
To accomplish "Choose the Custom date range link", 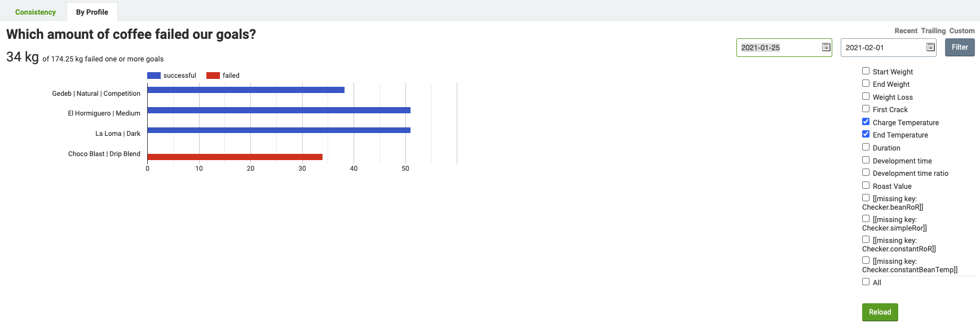I will 962,31.
